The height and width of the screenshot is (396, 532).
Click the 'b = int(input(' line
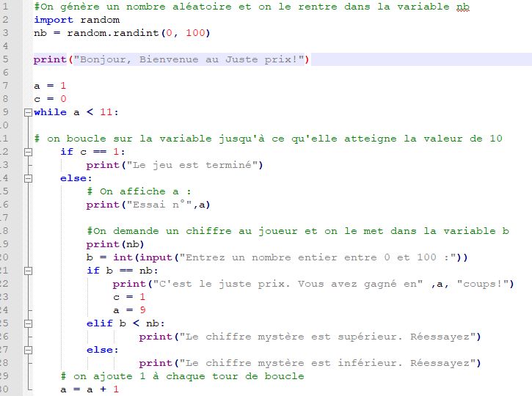[277, 257]
